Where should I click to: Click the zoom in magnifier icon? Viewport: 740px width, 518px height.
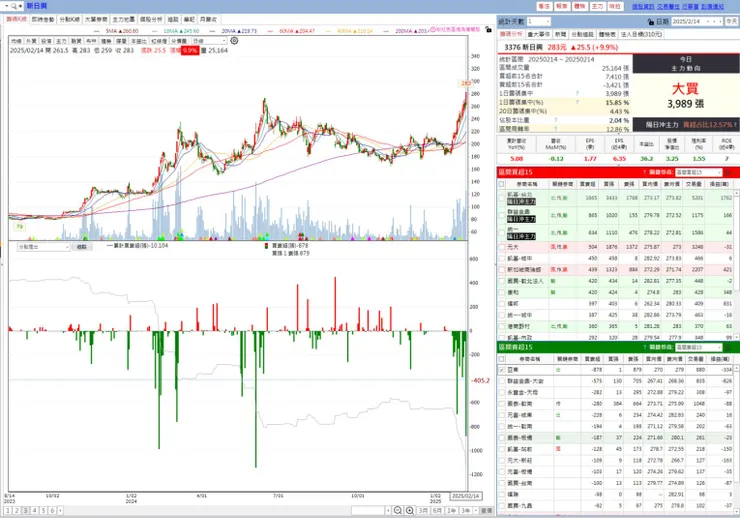(x=410, y=510)
